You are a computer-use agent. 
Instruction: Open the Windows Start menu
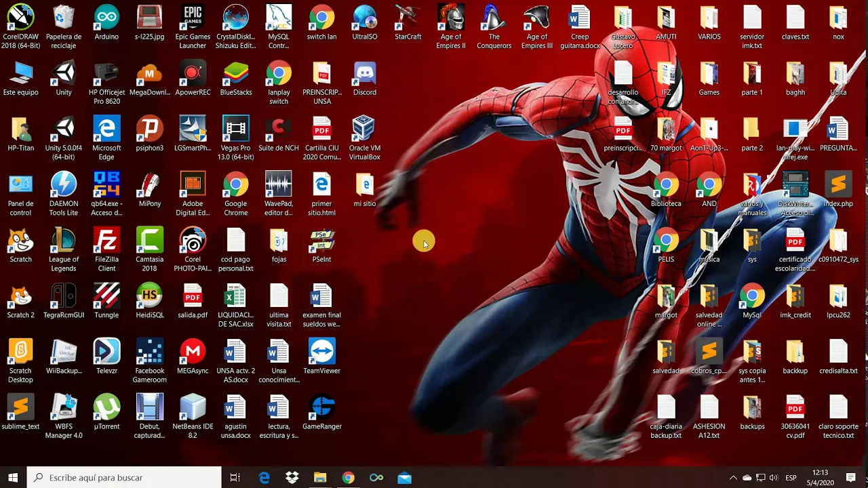[13, 478]
